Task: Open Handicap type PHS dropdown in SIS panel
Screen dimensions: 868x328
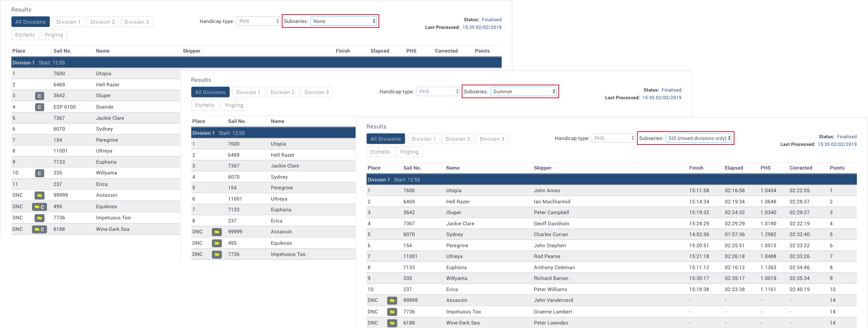Action: [x=613, y=138]
